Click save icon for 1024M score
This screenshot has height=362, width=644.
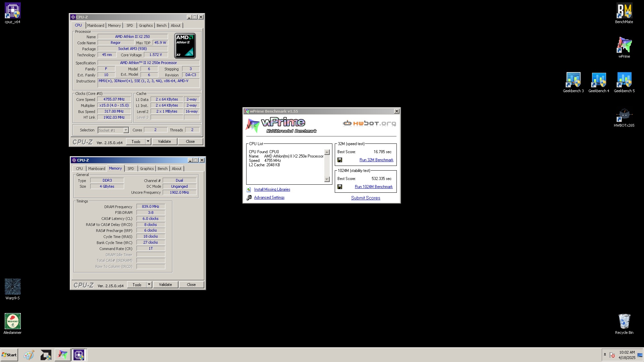click(x=340, y=187)
